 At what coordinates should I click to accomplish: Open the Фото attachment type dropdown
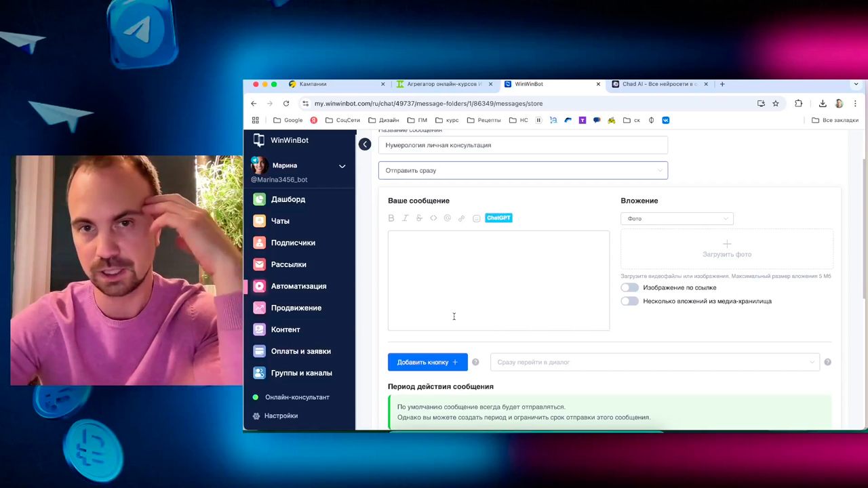click(x=677, y=218)
